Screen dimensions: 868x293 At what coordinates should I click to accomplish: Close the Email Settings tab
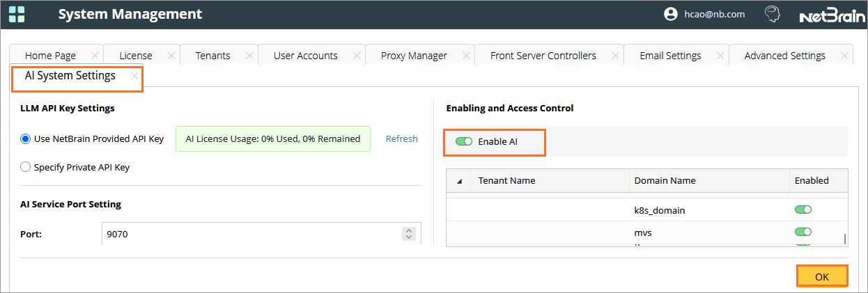(x=720, y=56)
